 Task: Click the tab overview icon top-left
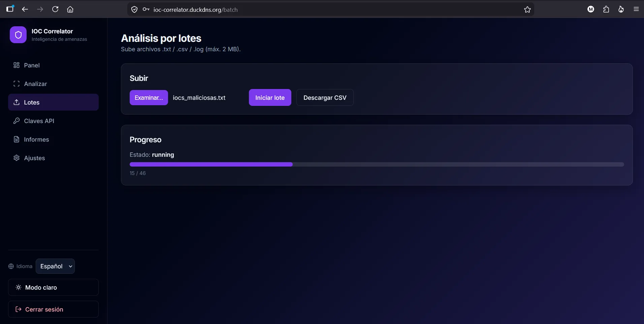(10, 9)
